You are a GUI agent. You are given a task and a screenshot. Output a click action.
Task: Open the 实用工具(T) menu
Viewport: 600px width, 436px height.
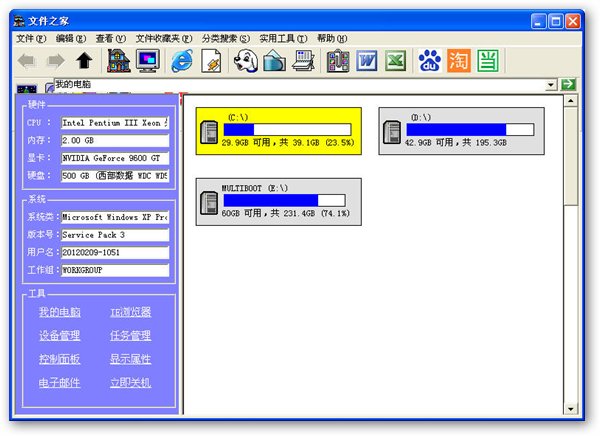click(x=283, y=39)
